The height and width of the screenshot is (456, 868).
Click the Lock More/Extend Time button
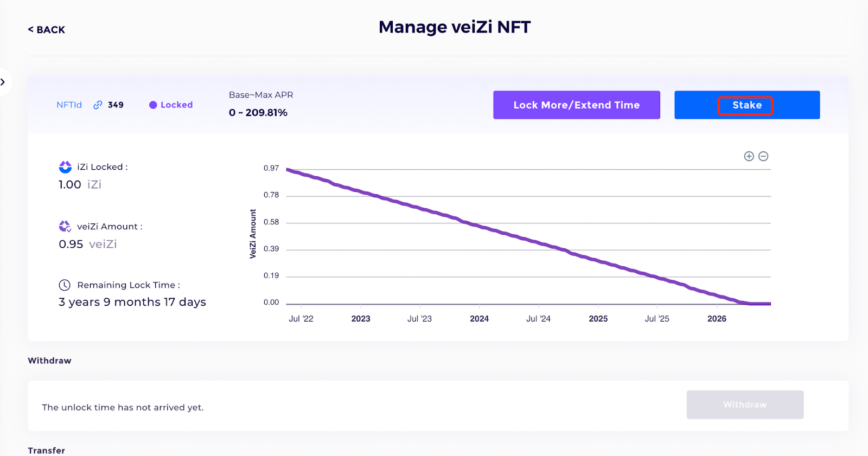click(576, 105)
